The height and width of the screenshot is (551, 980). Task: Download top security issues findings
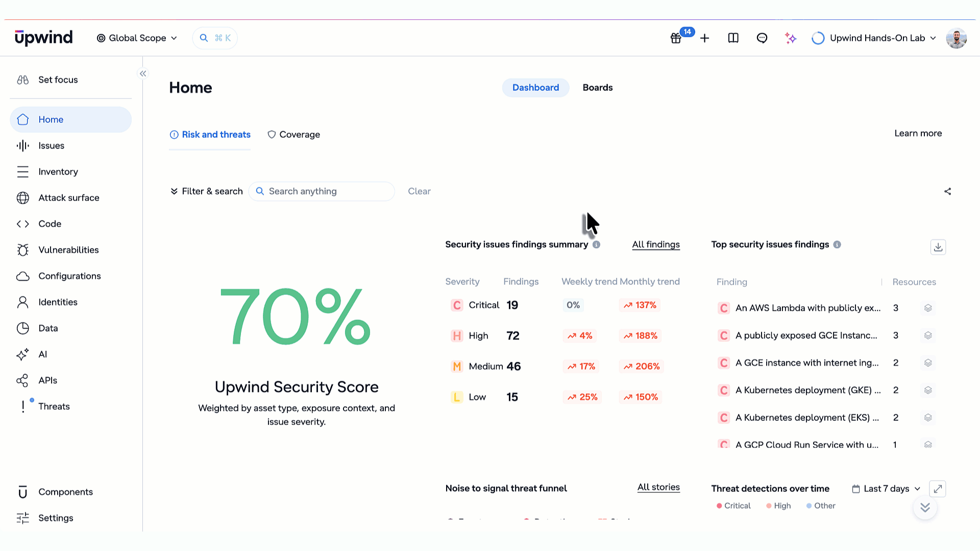[x=938, y=247]
